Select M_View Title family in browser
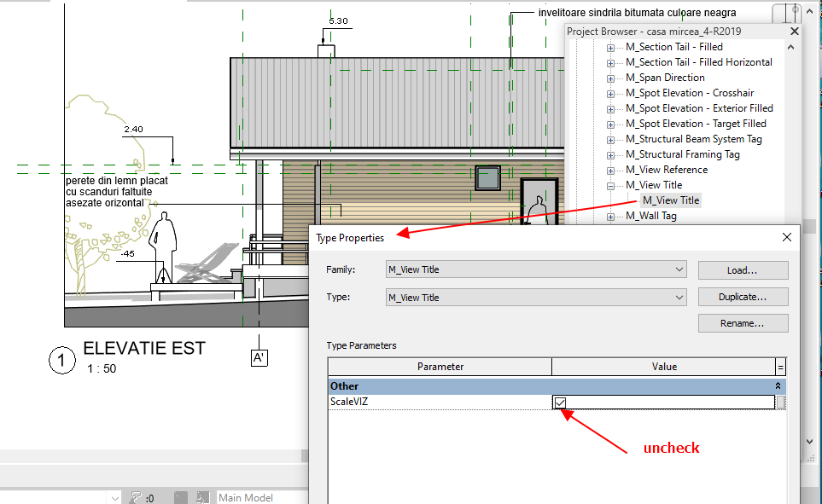 [654, 185]
